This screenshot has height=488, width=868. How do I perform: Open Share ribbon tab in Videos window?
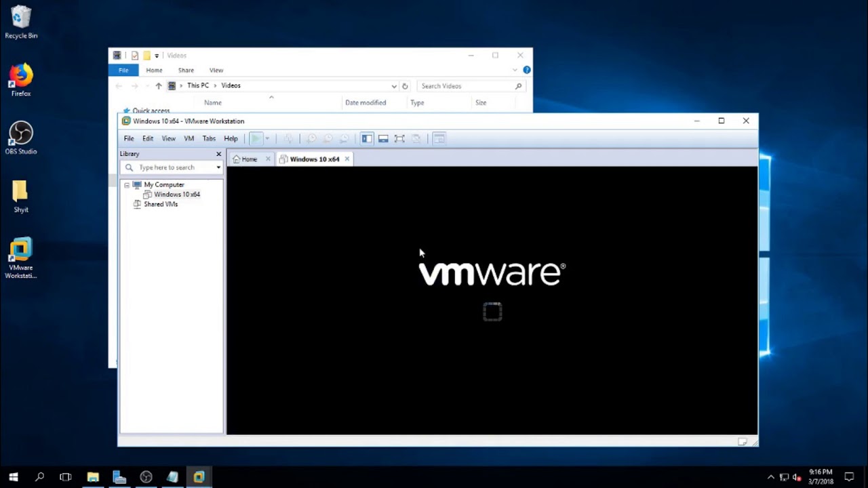[x=186, y=70]
